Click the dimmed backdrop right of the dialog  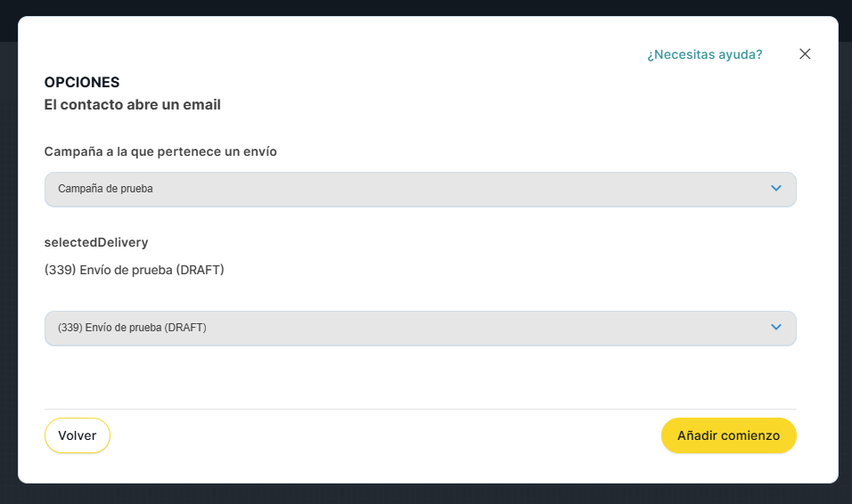click(845, 267)
